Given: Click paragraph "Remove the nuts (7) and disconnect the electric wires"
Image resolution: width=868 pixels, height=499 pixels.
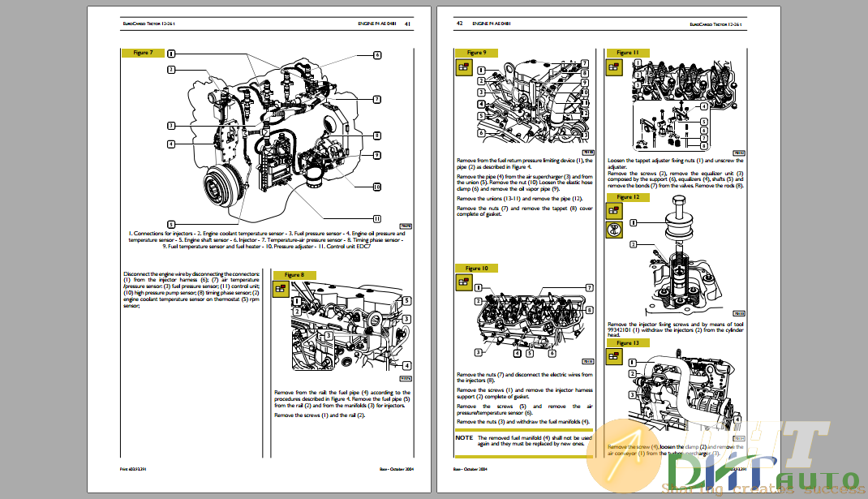Looking at the screenshot, I should click(x=524, y=377).
